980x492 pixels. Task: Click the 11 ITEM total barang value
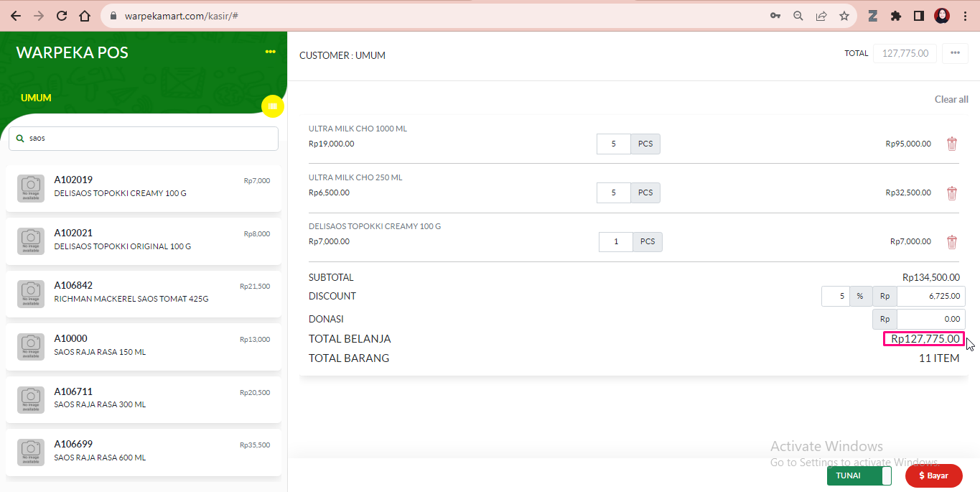click(939, 358)
